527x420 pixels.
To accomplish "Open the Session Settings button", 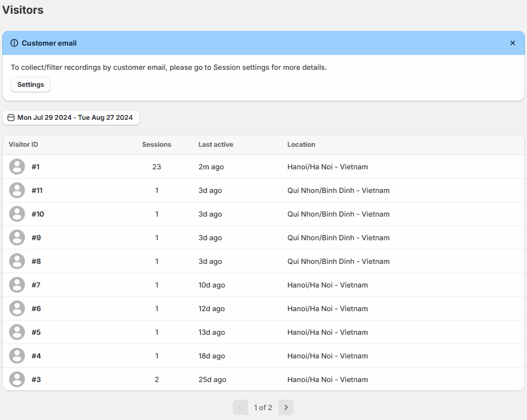I will 31,85.
